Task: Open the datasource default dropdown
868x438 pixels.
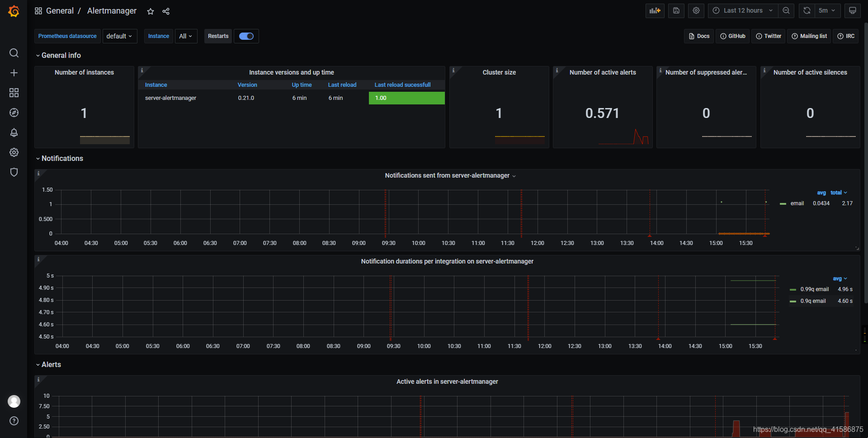Action: point(120,36)
